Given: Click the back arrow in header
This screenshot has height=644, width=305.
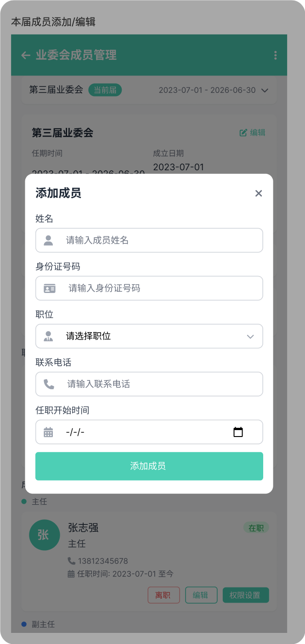Looking at the screenshot, I should click(x=26, y=55).
